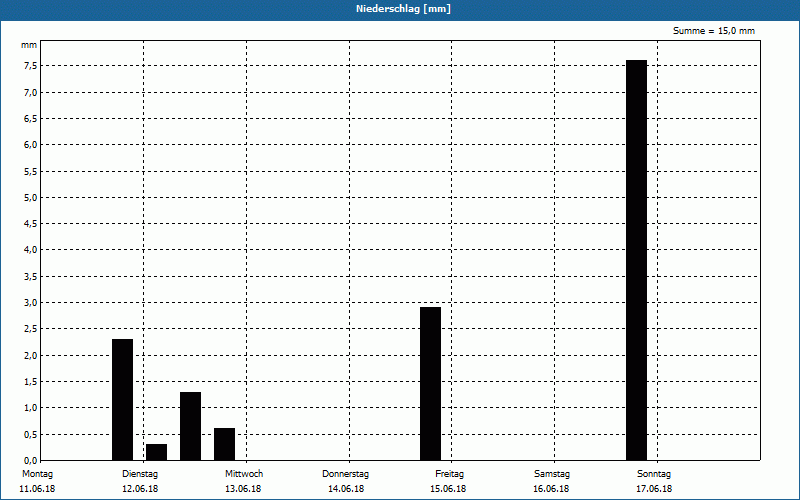
Task: Click the 1,0 y-axis value
Action: [30, 408]
